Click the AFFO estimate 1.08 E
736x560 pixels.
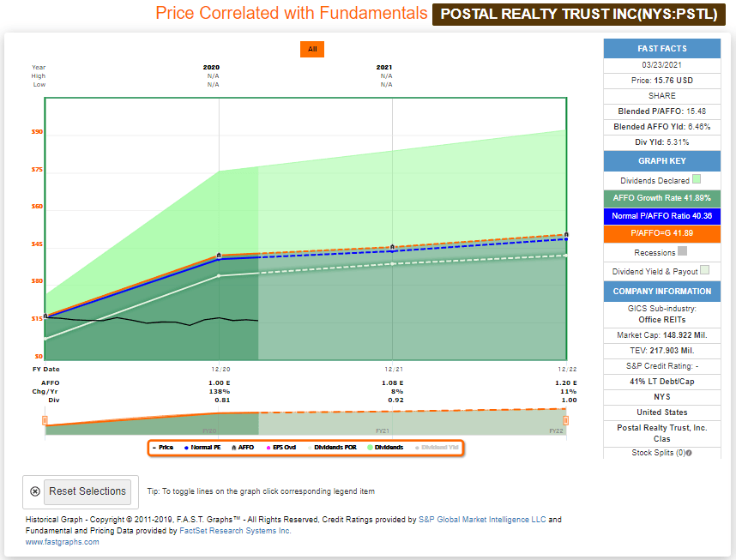point(392,383)
